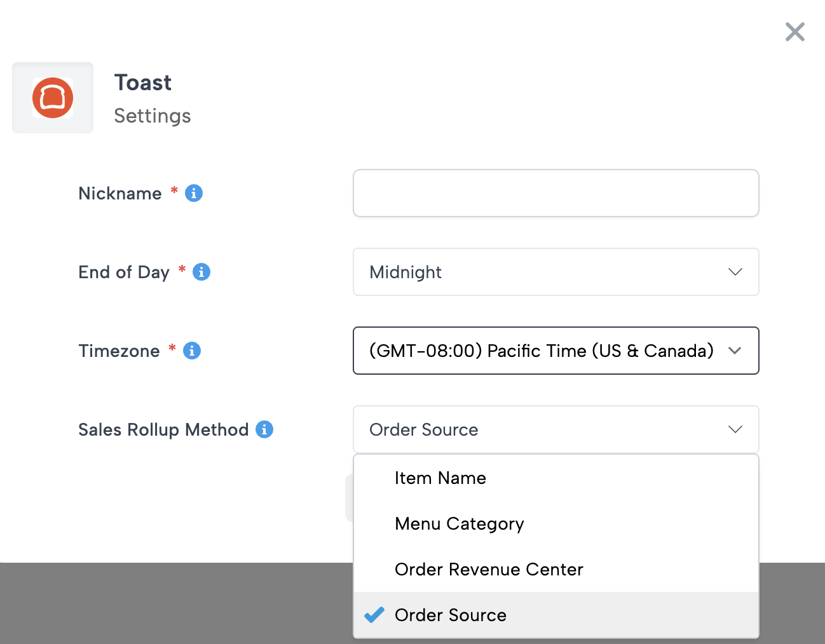
Task: Click the End of Day label
Action: click(124, 272)
